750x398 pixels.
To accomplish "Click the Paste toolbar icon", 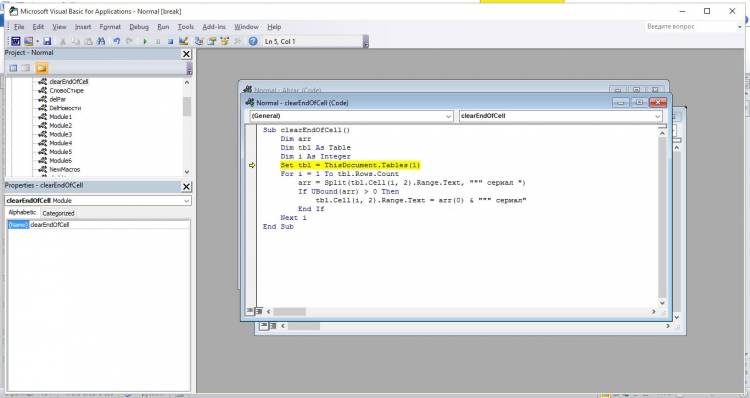I will pyautogui.click(x=88, y=42).
